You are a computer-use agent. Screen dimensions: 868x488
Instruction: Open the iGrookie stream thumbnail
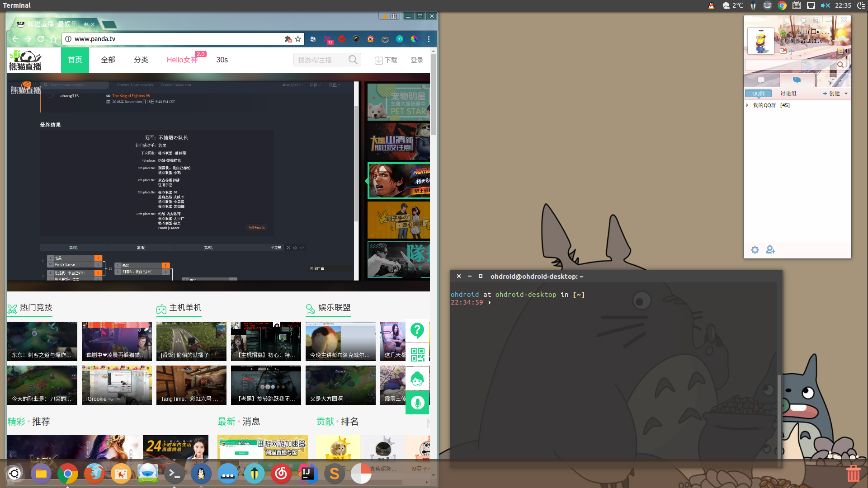[117, 385]
